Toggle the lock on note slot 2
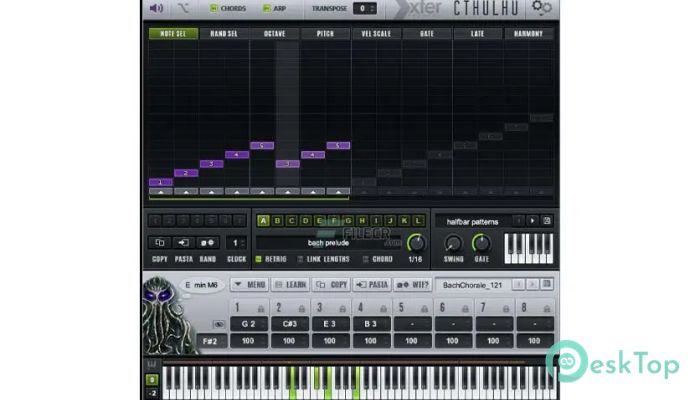Image resolution: width=700 pixels, height=400 pixels. point(302,308)
